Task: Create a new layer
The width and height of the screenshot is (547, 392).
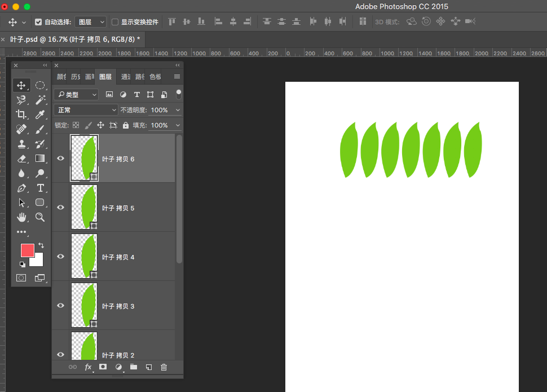Action: [149, 367]
